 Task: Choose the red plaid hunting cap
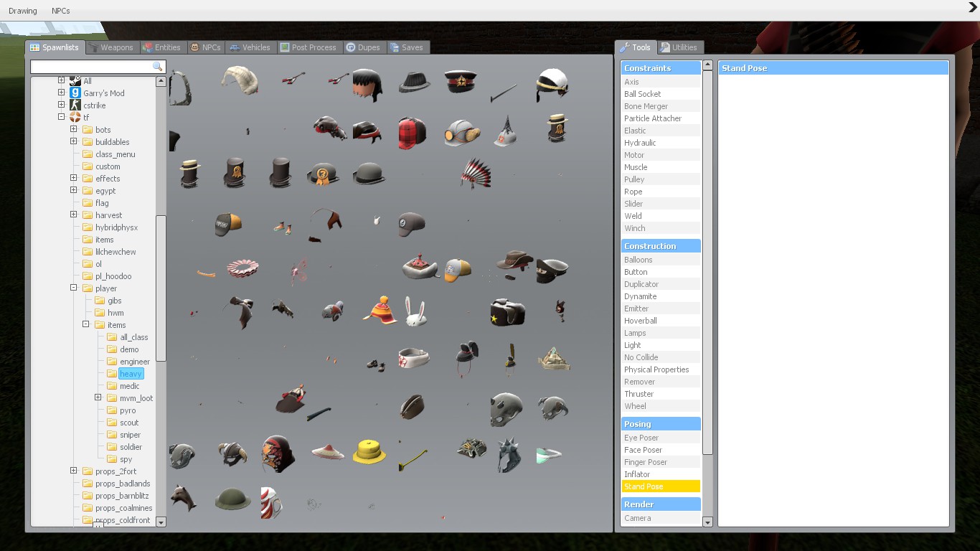(412, 132)
